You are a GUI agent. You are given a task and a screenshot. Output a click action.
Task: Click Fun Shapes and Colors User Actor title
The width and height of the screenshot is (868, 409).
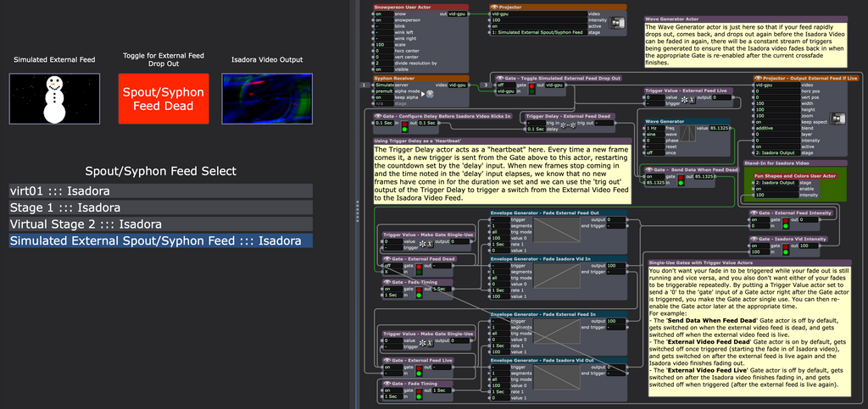coord(794,176)
